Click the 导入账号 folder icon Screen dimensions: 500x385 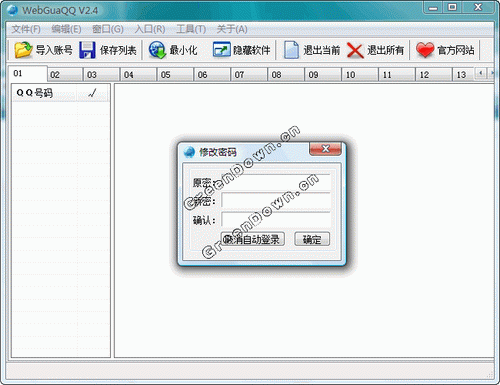pos(23,50)
